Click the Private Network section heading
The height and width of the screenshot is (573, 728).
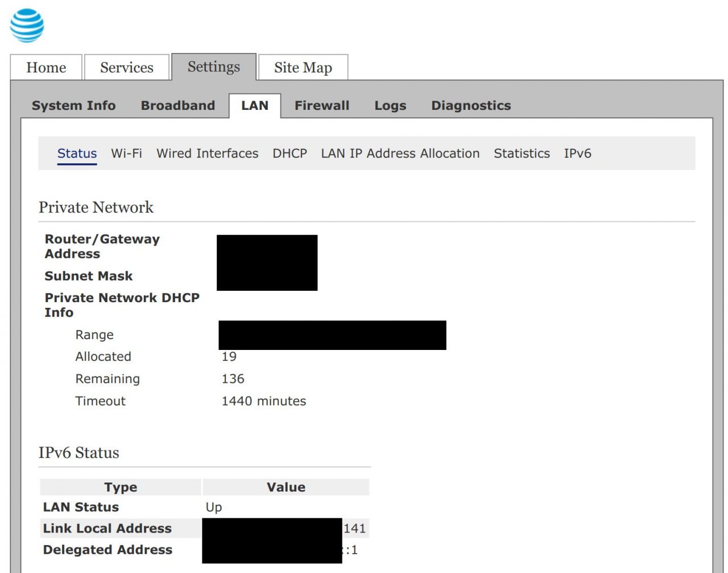point(96,207)
